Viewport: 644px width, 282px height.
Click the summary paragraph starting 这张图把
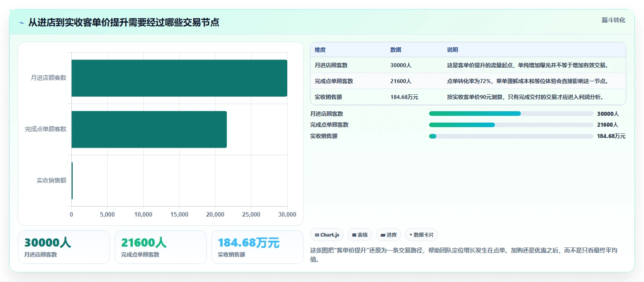tap(464, 255)
